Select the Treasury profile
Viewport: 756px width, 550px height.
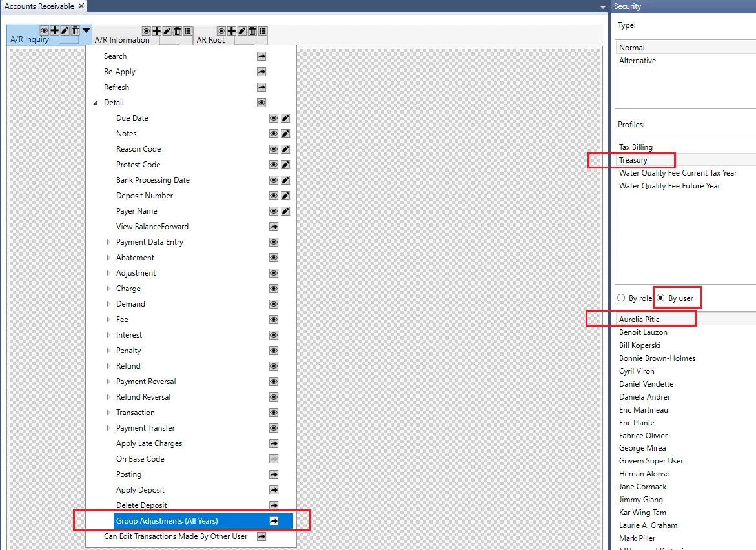[633, 160]
